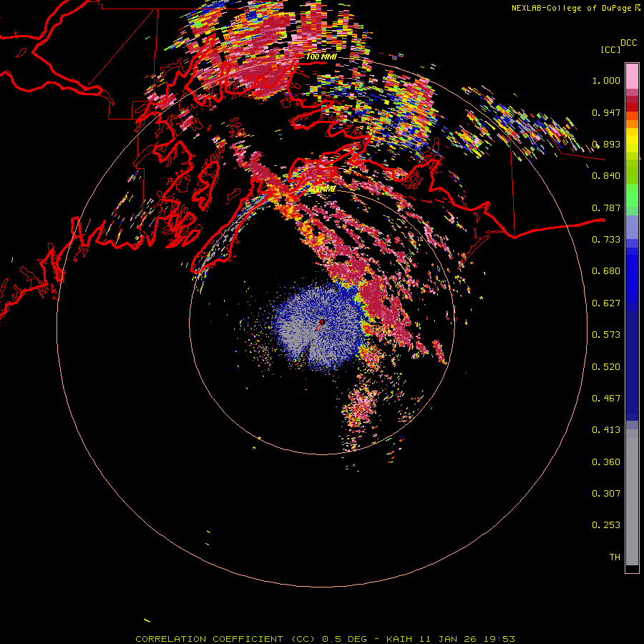Click the Correlation Coefficient caption at bottom
644x644 pixels.
click(x=325, y=639)
